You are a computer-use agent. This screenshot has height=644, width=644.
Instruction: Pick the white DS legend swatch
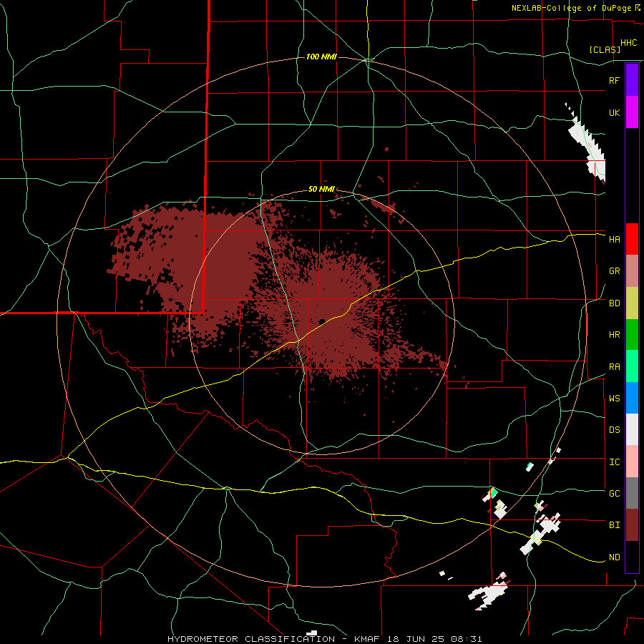(632, 429)
